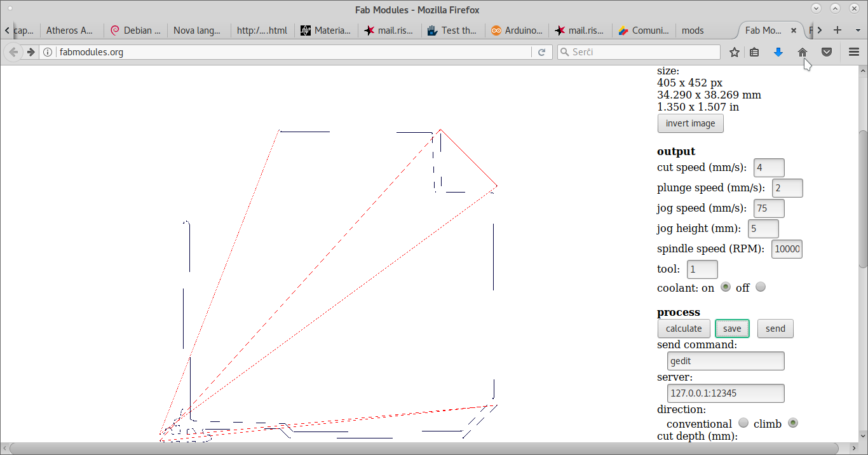Image resolution: width=868 pixels, height=455 pixels.
Task: Select the climb direction radio button
Action: point(792,423)
